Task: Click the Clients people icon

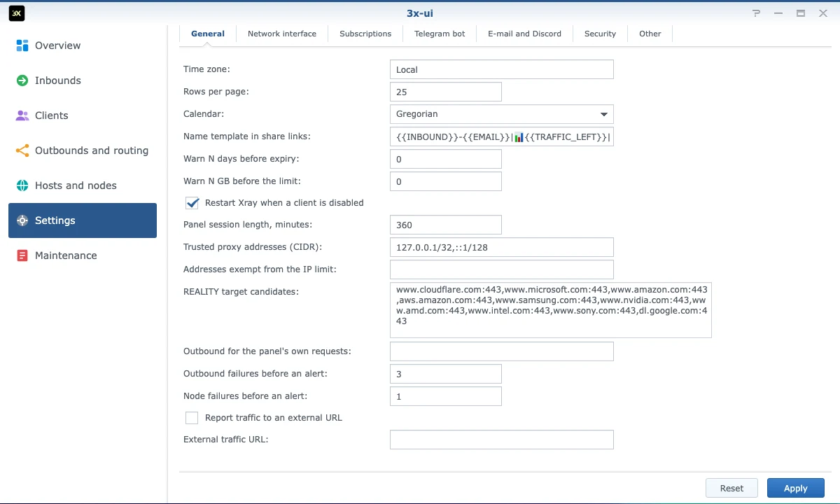Action: pyautogui.click(x=22, y=115)
